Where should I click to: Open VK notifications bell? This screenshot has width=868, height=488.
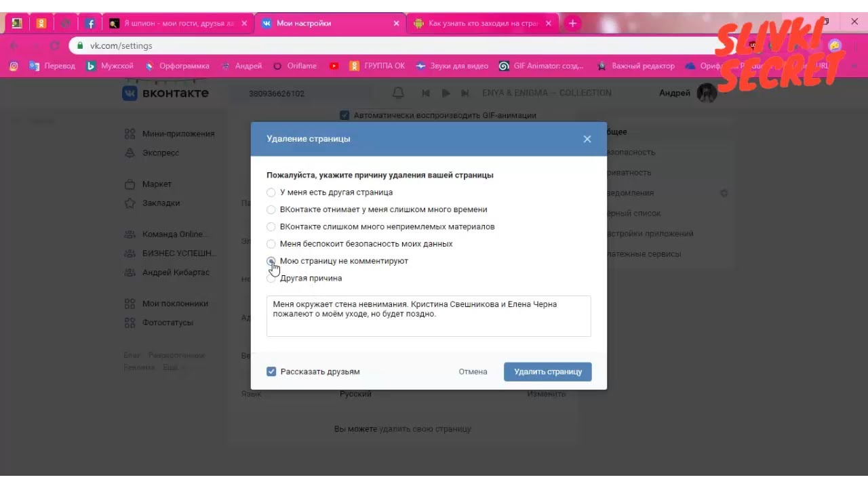399,93
